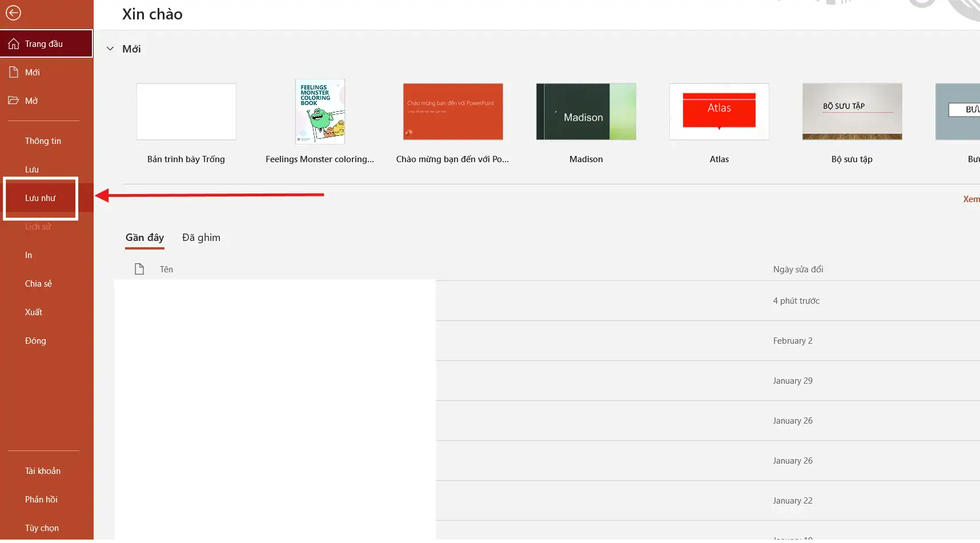Sort by Ngày sửa đổi column header
Viewport: 980px width, 543px height.
798,270
